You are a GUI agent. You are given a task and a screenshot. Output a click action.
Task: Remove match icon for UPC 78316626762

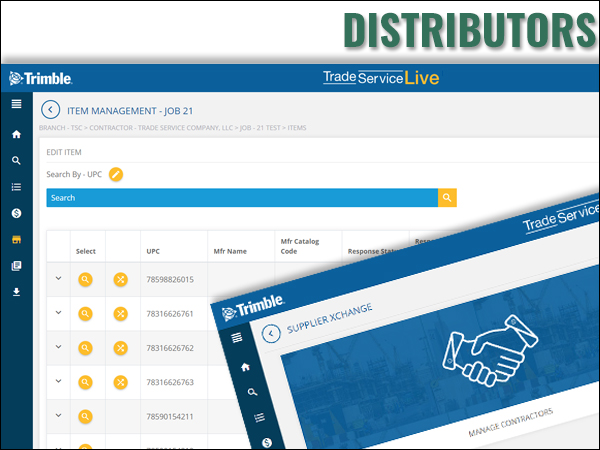point(121,348)
